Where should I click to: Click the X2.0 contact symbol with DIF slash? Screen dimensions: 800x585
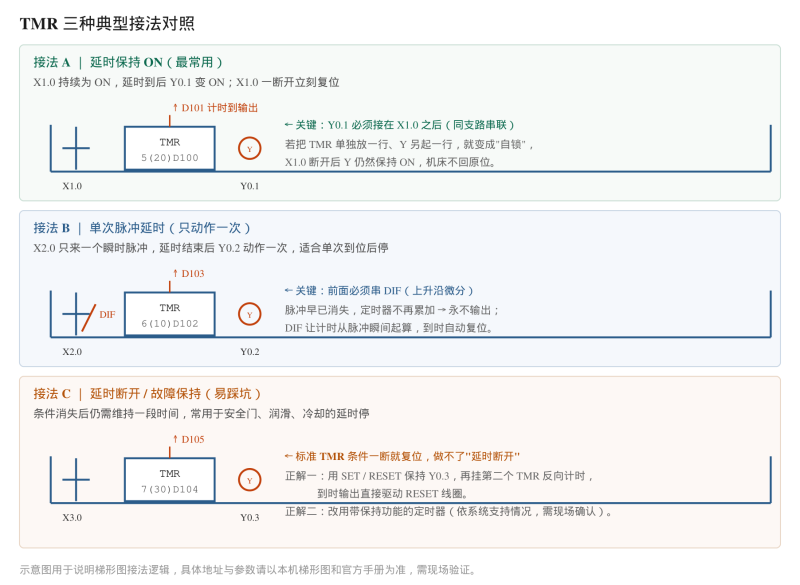coord(79,314)
